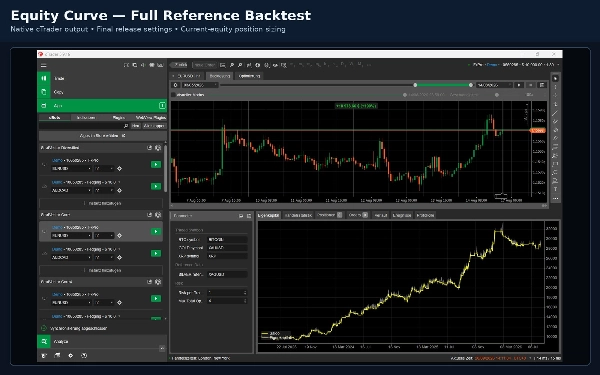
Task: Click the save icon in Parameters header
Action: point(241,216)
